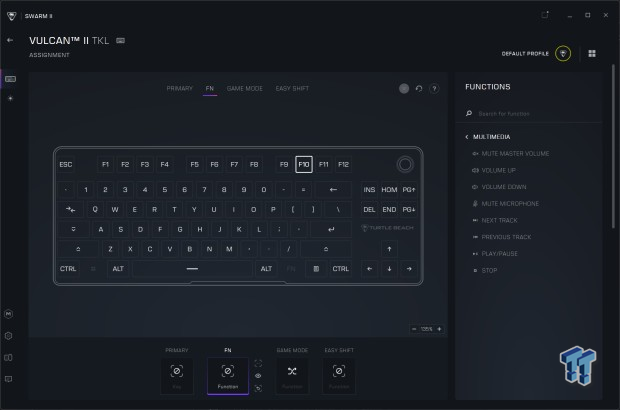Select the left ALT key on keyboard
Image resolution: width=620 pixels, height=410 pixels.
coord(118,269)
